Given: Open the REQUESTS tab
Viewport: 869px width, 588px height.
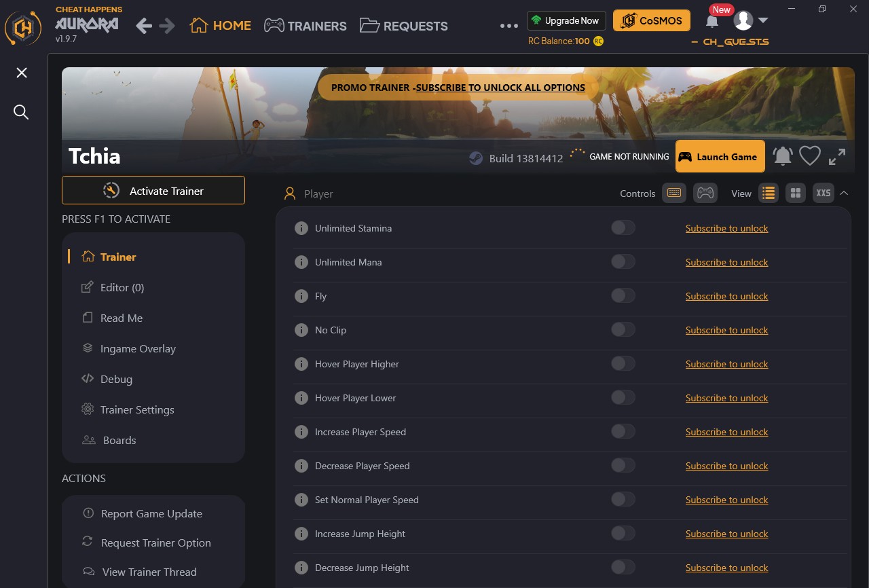Looking at the screenshot, I should tap(404, 26).
